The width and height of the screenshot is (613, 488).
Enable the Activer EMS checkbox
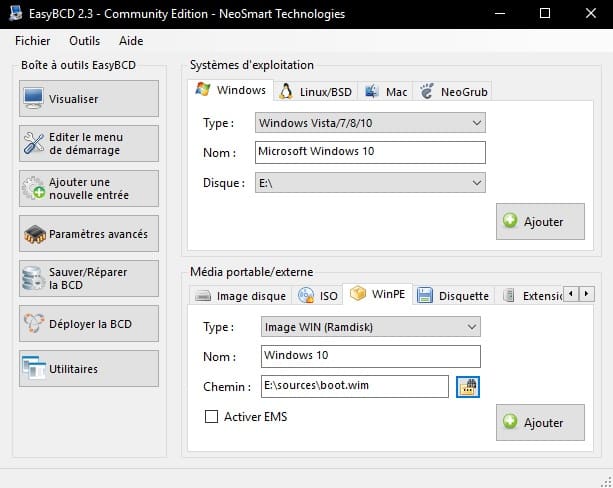click(212, 416)
